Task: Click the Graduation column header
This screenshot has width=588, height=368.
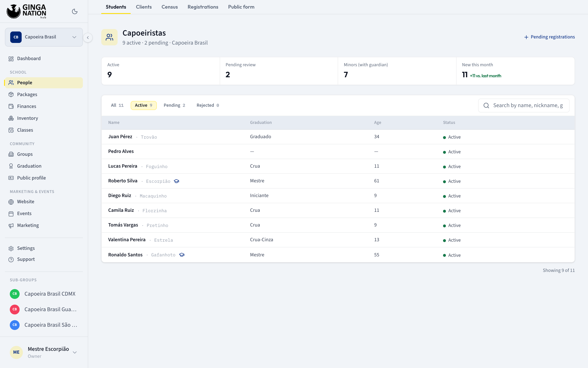Action: coord(261,122)
